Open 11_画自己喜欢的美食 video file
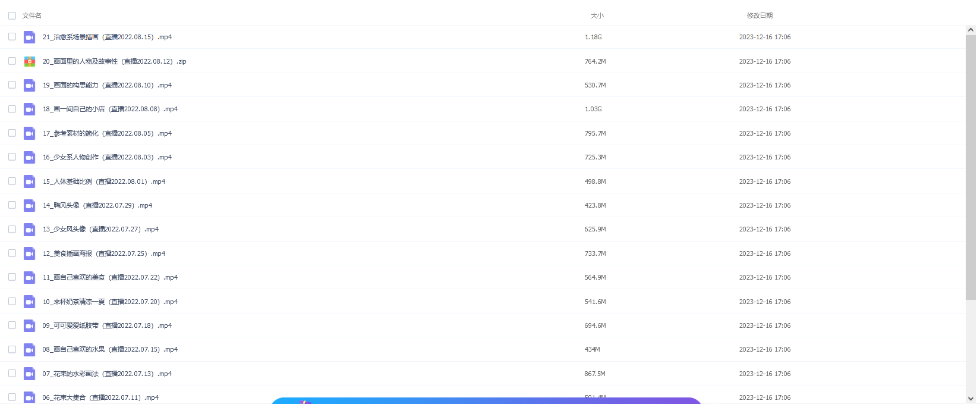Screen dimensions: 980x404 click(110, 277)
